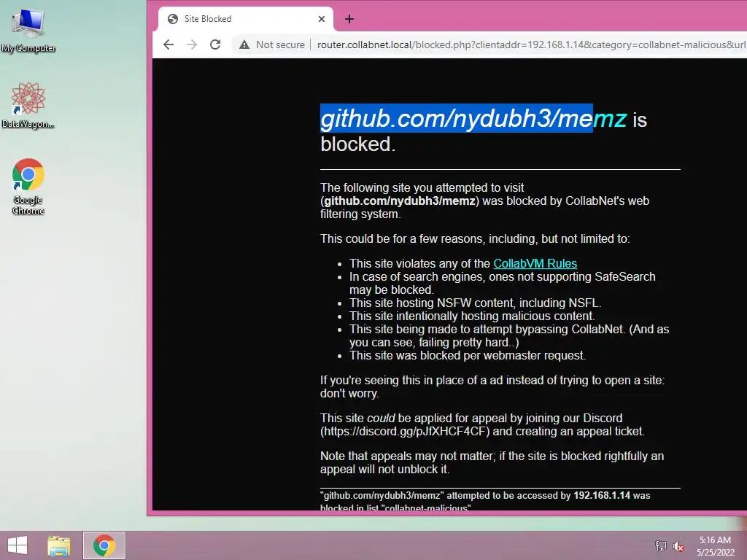Select the Site Blocked tab
This screenshot has width=747, height=560.
click(x=245, y=19)
